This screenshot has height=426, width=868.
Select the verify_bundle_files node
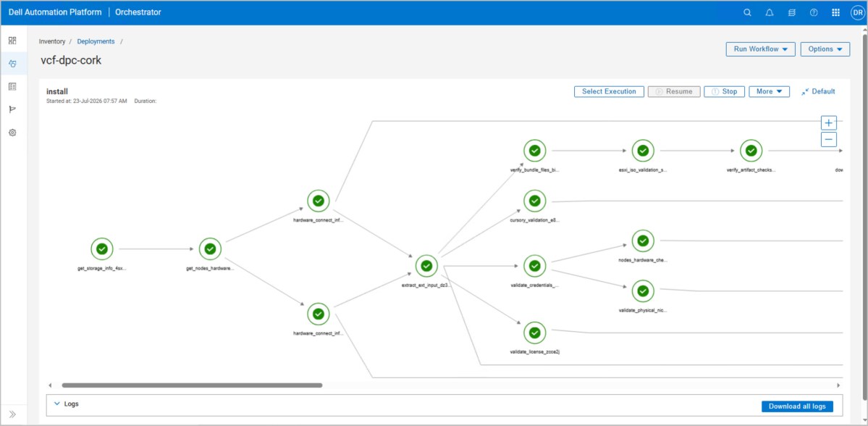click(x=535, y=151)
